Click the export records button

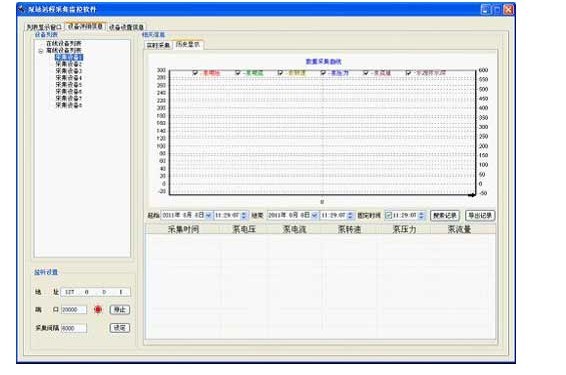(480, 215)
